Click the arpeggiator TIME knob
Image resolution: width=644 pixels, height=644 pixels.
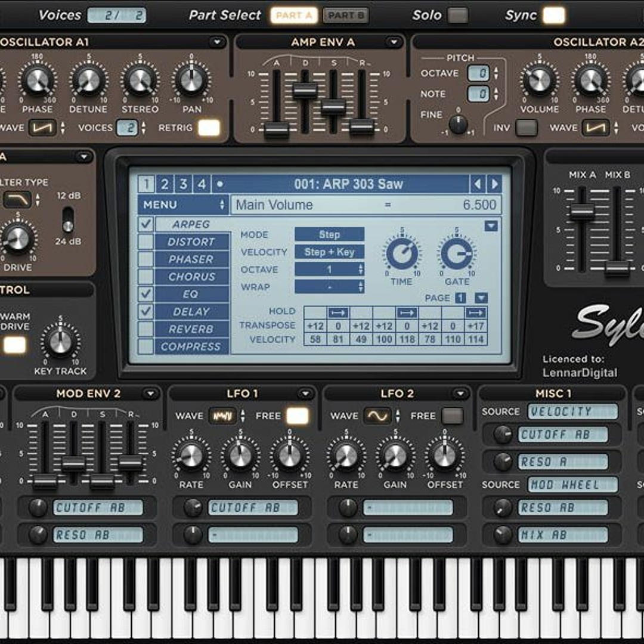pyautogui.click(x=401, y=253)
